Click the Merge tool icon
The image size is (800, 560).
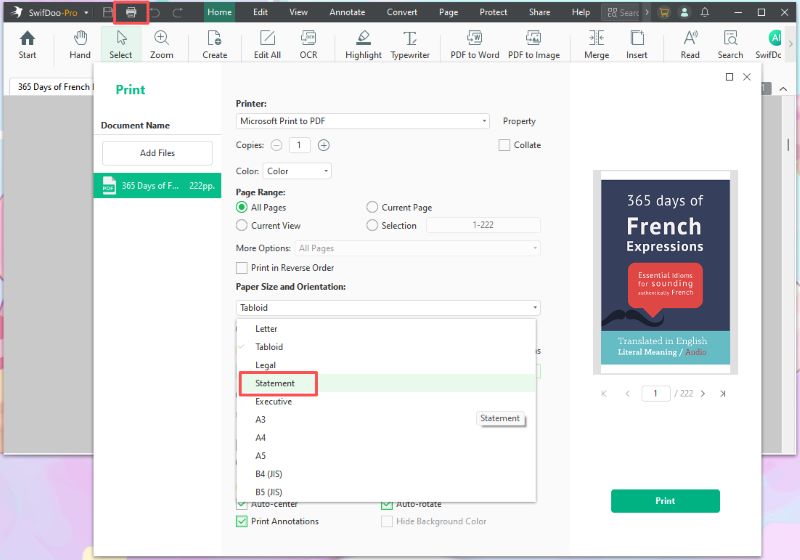click(596, 43)
